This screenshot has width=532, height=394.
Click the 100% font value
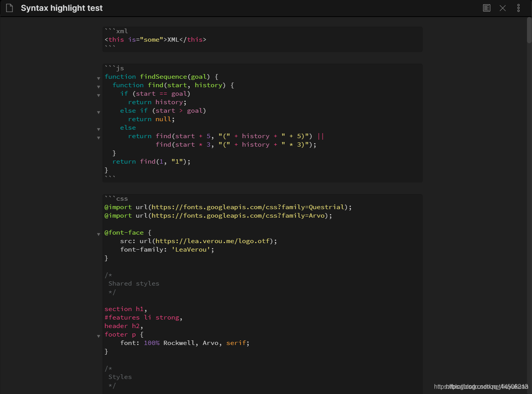pos(152,343)
